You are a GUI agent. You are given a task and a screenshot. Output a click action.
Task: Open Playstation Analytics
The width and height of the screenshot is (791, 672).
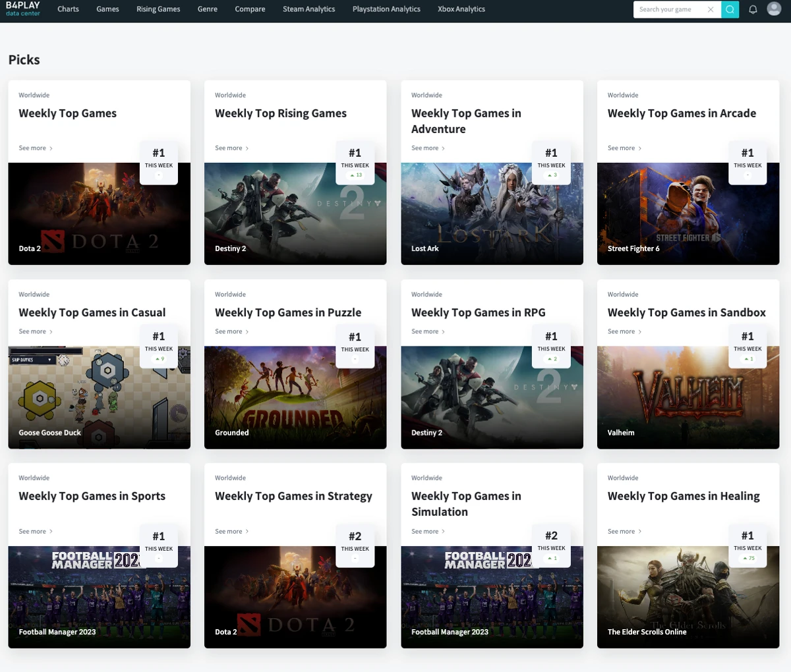pyautogui.click(x=386, y=9)
